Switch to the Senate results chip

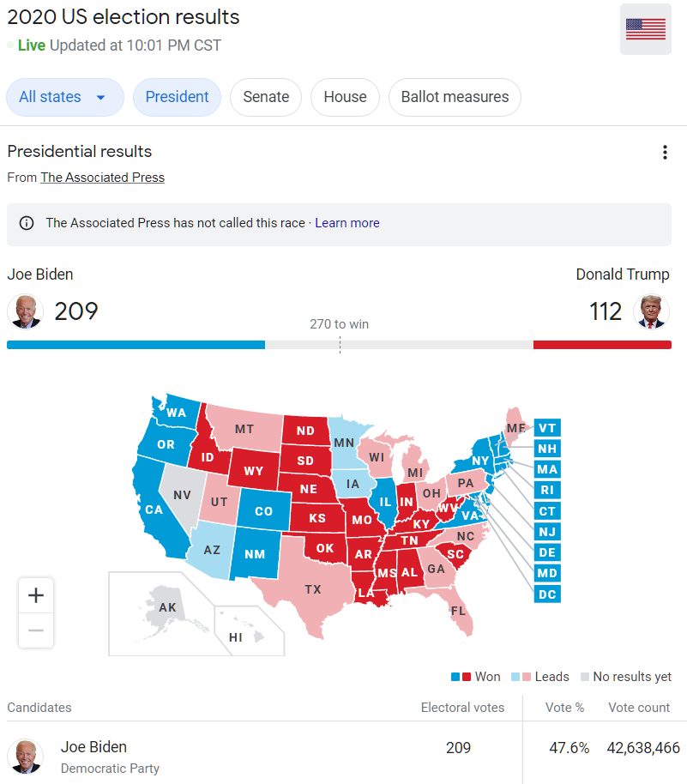coord(266,97)
